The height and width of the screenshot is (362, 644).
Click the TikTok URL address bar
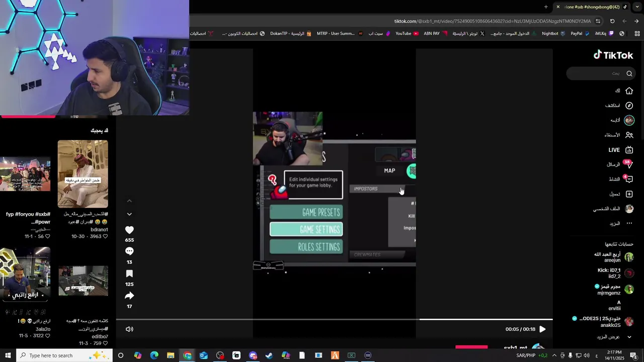(x=492, y=21)
